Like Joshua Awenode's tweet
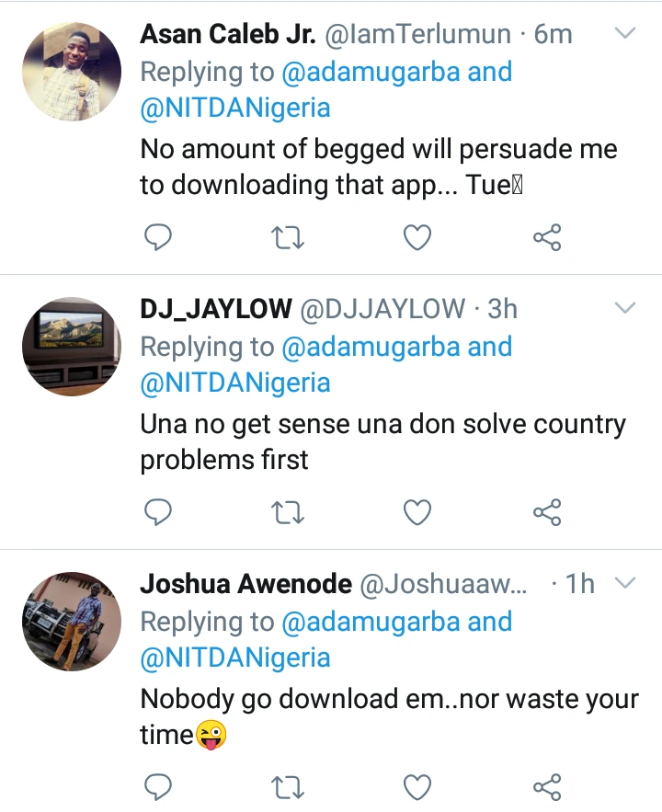The height and width of the screenshot is (812, 662). pyautogui.click(x=418, y=786)
